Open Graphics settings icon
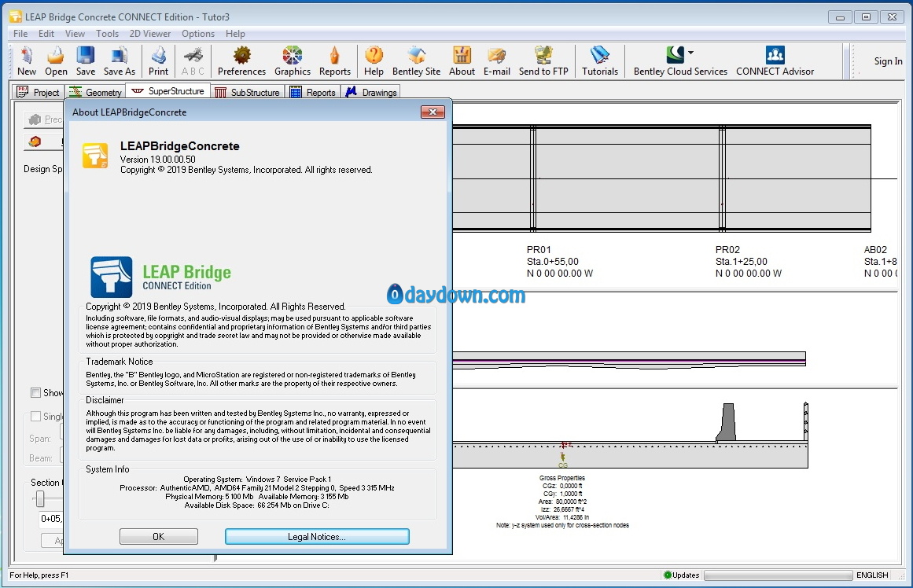913x588 pixels. tap(293, 61)
